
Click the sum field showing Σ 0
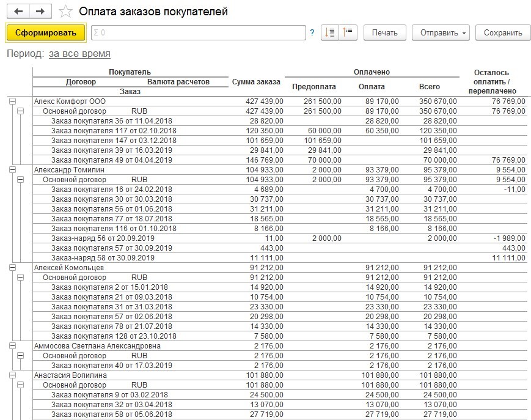coord(198,33)
